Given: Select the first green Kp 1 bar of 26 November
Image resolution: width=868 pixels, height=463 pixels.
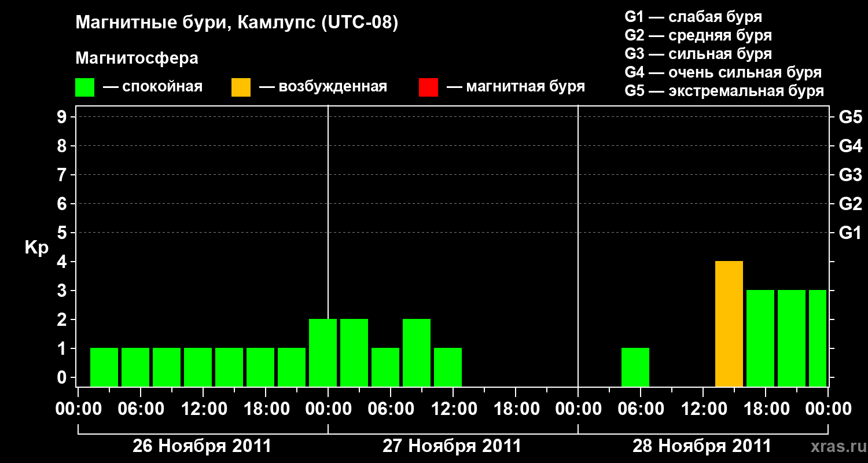Looking at the screenshot, I should (x=104, y=368).
